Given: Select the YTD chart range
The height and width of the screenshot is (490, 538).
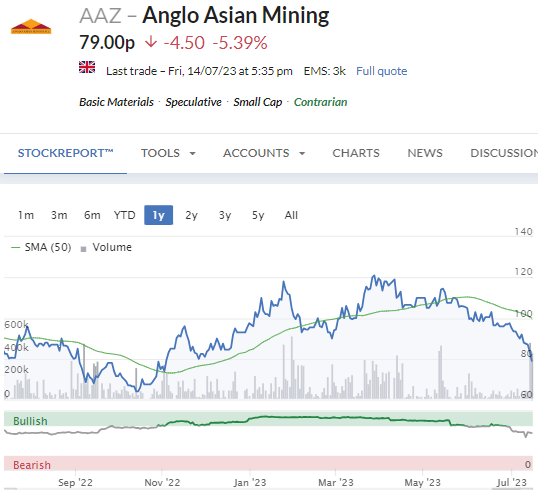Looking at the screenshot, I should pyautogui.click(x=125, y=215).
